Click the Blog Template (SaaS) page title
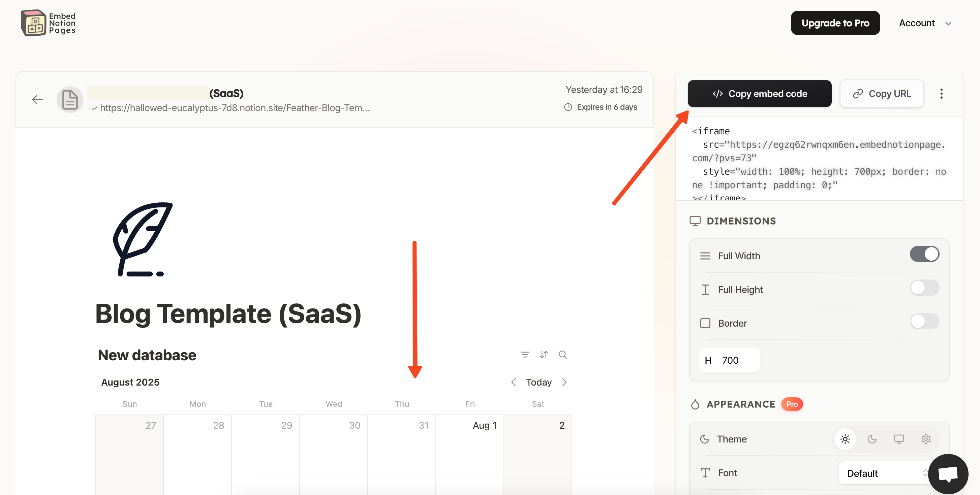980x495 pixels. tap(228, 314)
